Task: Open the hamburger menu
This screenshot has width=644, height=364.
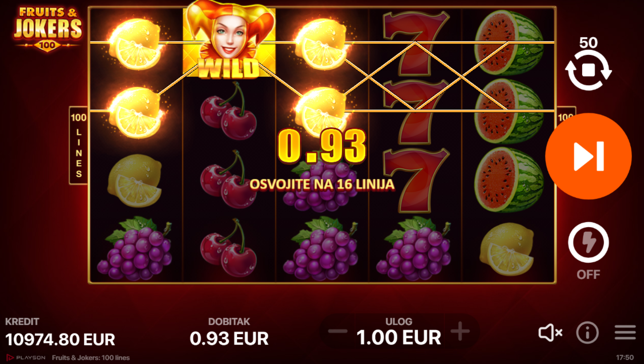Action: (625, 332)
